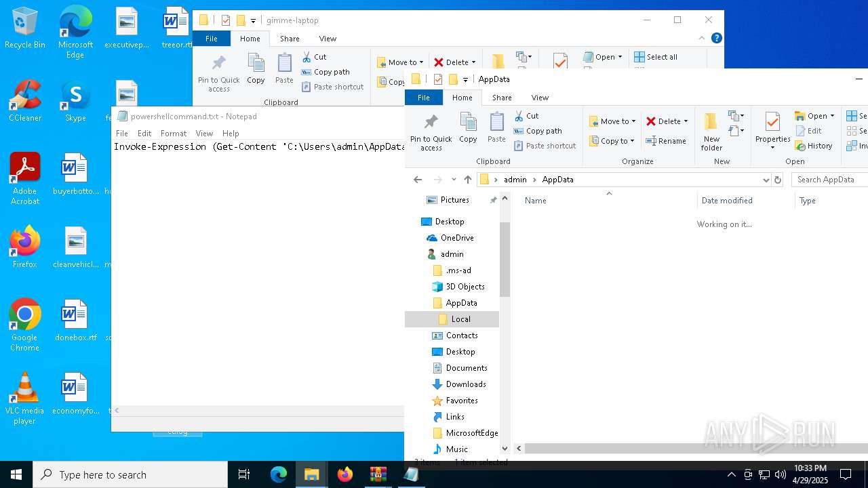Open Help menu in Notepad

pyautogui.click(x=231, y=134)
